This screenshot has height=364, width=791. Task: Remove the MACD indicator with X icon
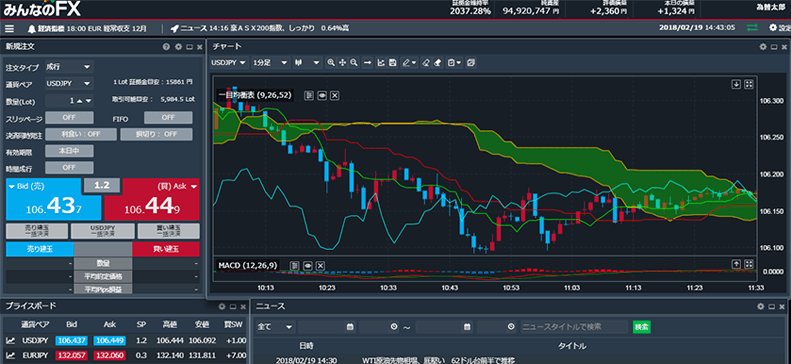point(320,265)
